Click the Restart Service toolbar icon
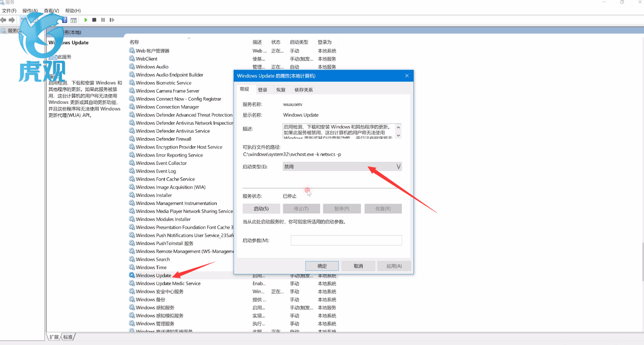The width and height of the screenshot is (644, 345). [x=112, y=20]
